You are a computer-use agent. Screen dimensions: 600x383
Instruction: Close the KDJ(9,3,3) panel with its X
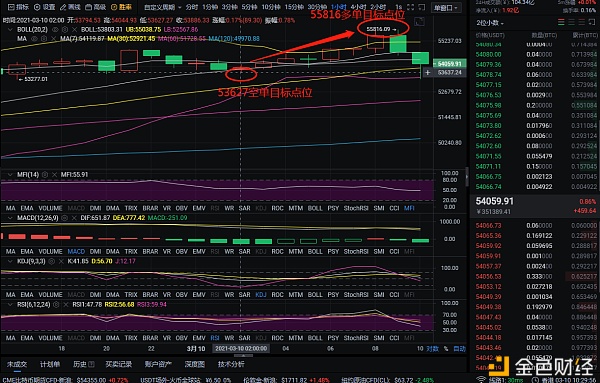61,261
